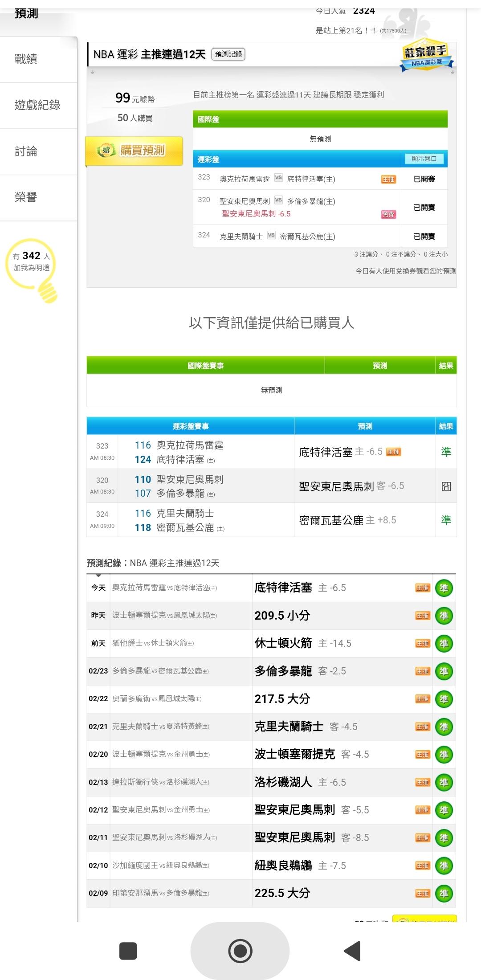The image size is (481, 980).
Task: Tap the Android recent apps square button
Action: (x=128, y=951)
